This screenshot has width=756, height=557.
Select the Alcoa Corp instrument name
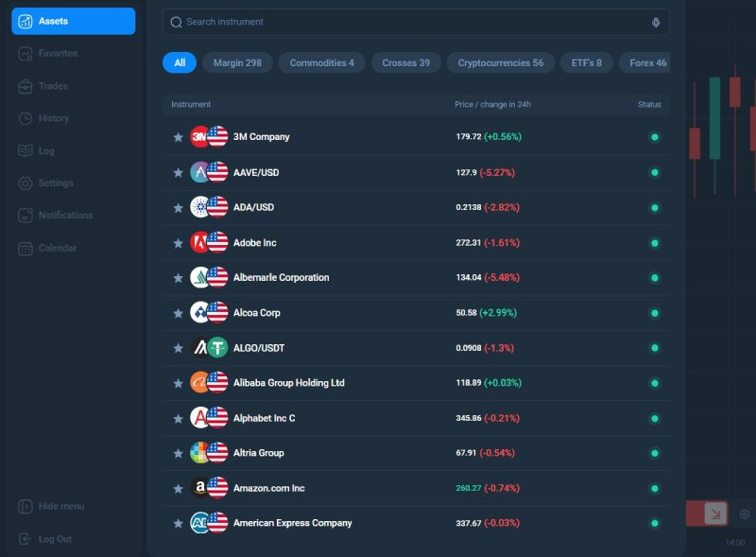[x=256, y=313]
